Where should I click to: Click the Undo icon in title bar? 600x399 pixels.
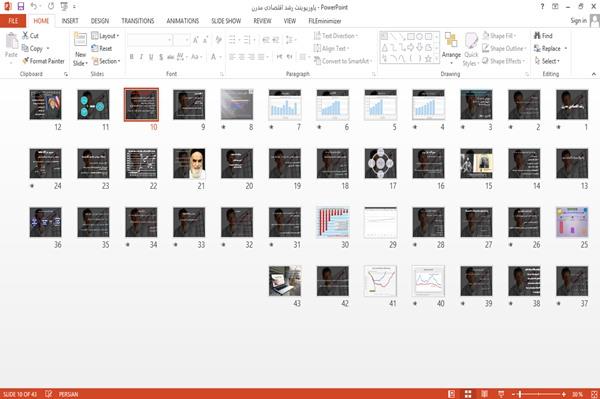click(x=34, y=7)
